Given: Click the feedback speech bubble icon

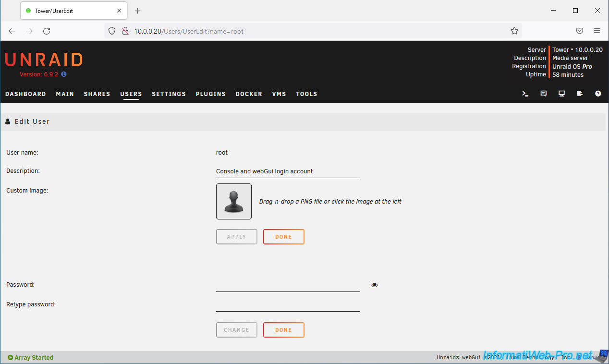Looking at the screenshot, I should pyautogui.click(x=544, y=94).
